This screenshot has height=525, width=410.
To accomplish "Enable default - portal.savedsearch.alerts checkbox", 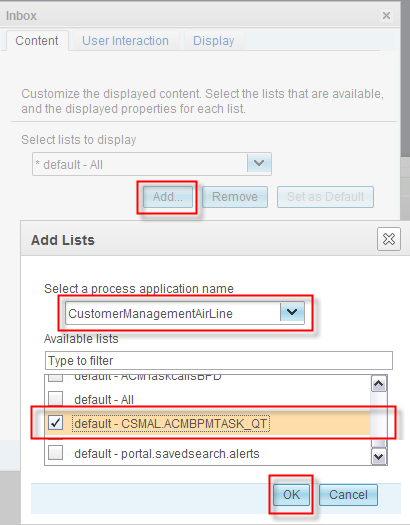I will pos(56,453).
